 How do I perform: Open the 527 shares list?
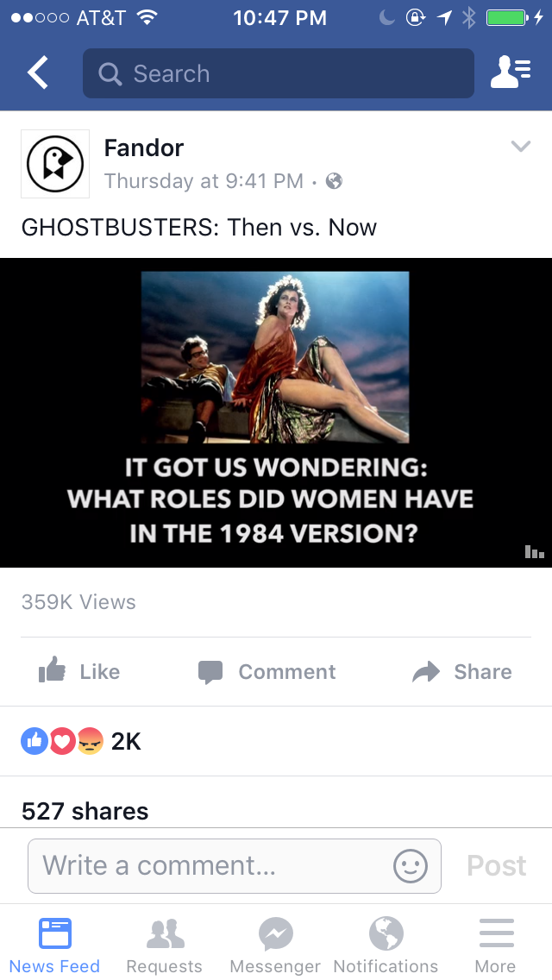pos(85,811)
